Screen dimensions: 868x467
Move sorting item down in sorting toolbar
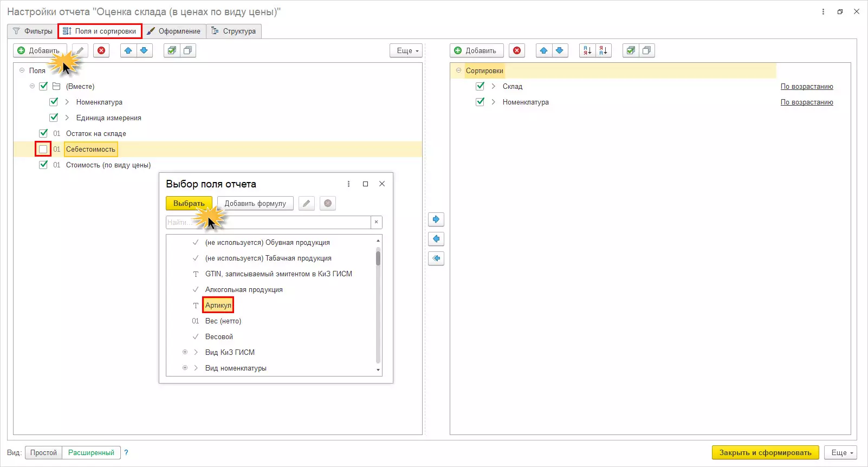pyautogui.click(x=560, y=50)
